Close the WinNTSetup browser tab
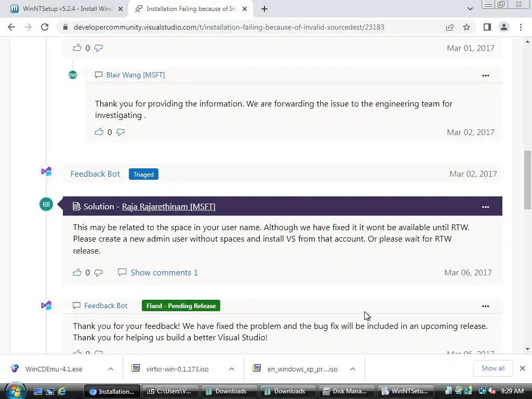Image resolution: width=532 pixels, height=399 pixels. click(x=121, y=9)
